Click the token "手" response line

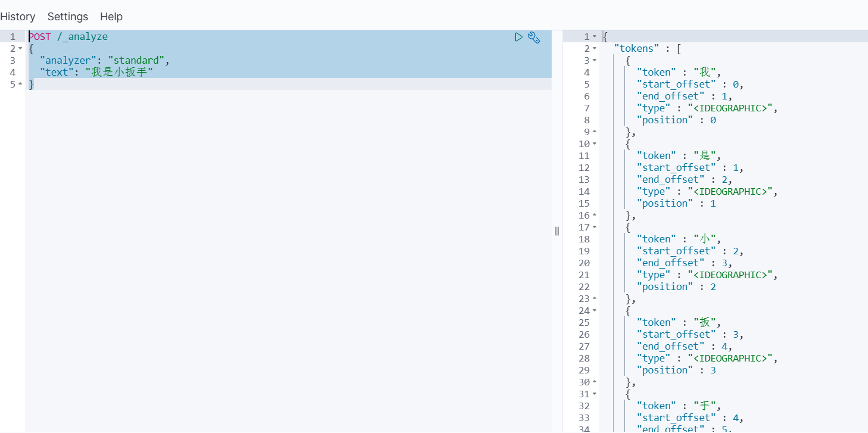[679, 406]
